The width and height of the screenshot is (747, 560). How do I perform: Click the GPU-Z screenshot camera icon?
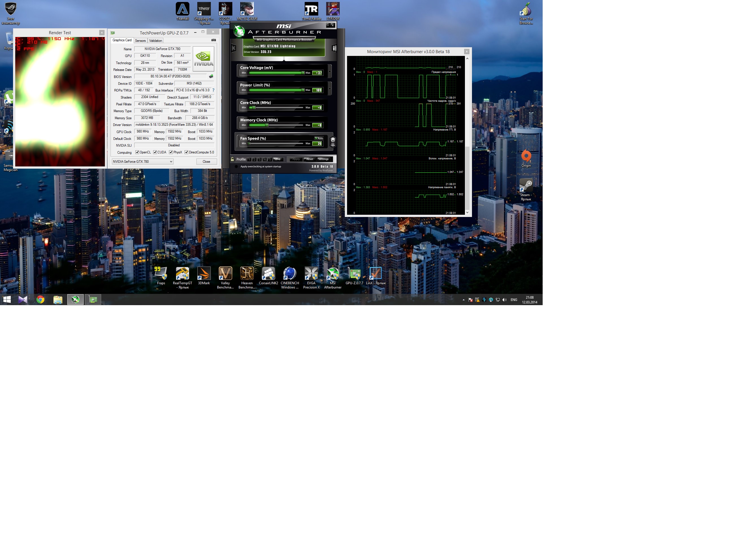point(213,40)
